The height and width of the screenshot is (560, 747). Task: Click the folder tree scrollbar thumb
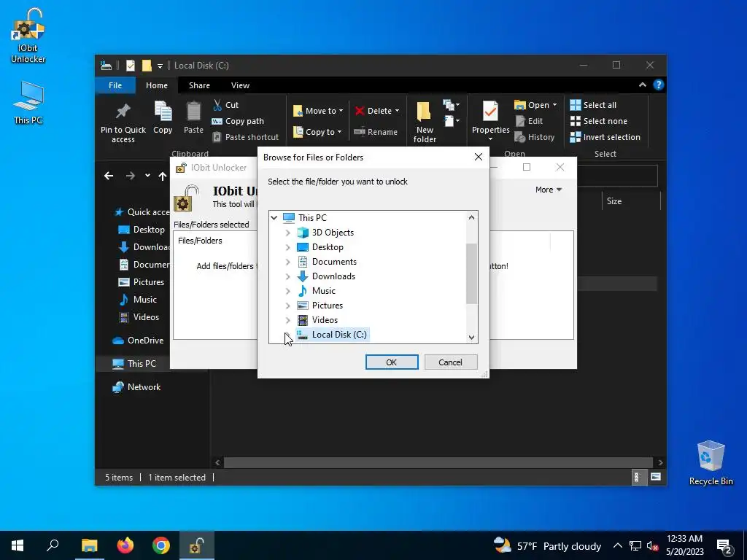471,273
